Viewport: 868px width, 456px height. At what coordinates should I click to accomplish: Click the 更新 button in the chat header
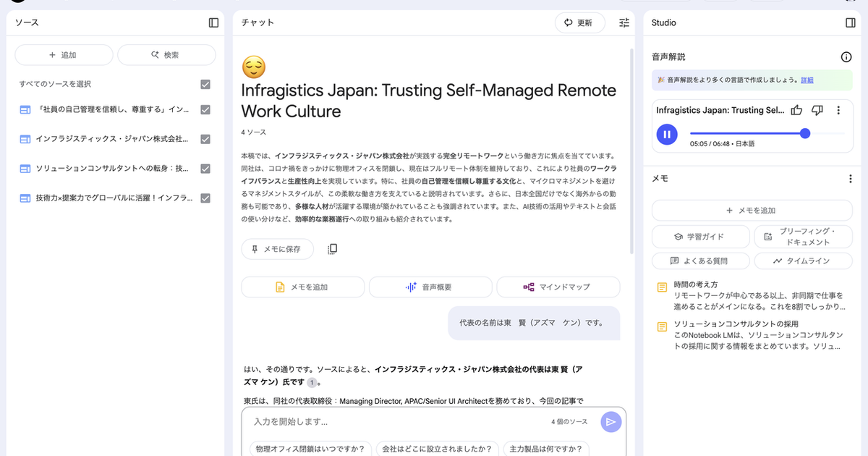pos(579,22)
